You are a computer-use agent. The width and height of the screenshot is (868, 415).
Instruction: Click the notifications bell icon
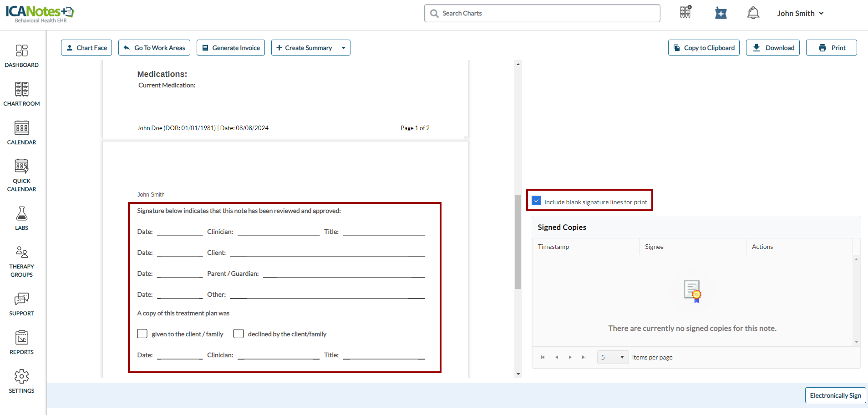pos(753,13)
